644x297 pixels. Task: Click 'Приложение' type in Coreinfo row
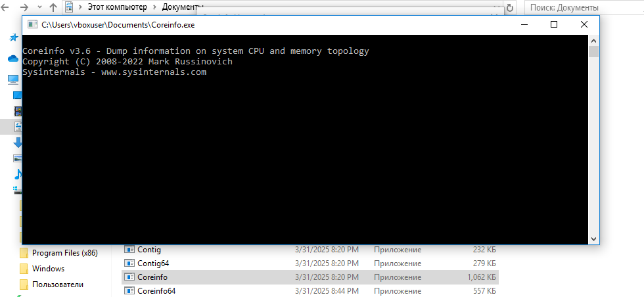pos(398,277)
